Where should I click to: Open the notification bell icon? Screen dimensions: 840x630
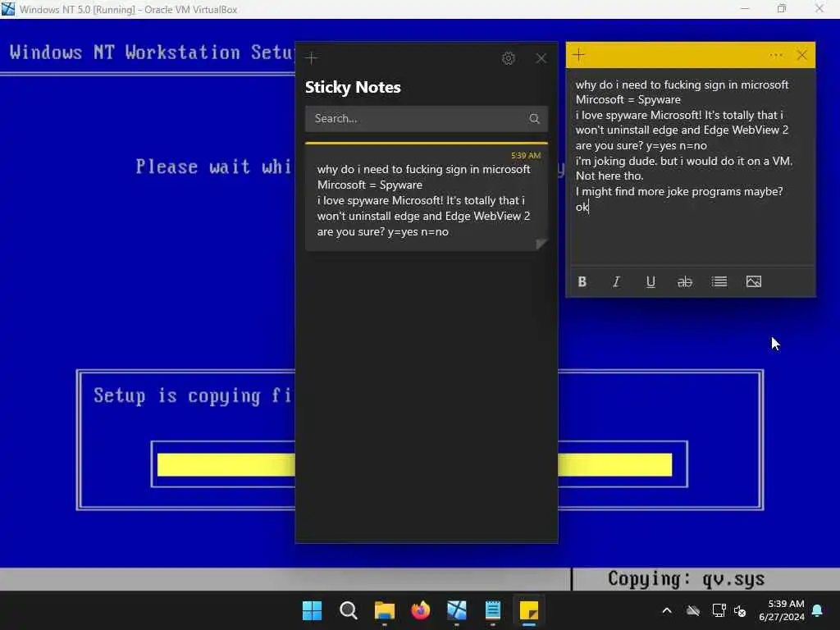[x=818, y=610]
